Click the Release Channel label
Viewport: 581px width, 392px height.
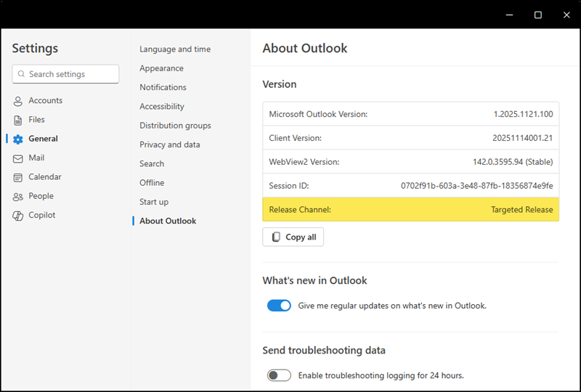tap(300, 210)
